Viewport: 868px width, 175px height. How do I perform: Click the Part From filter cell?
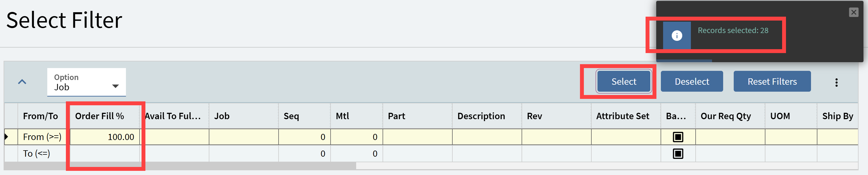click(x=418, y=137)
